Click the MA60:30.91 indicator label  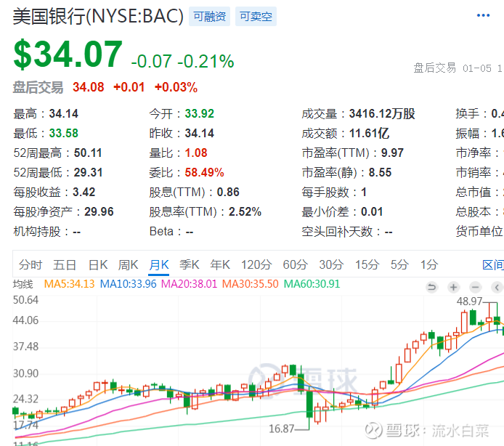click(312, 284)
